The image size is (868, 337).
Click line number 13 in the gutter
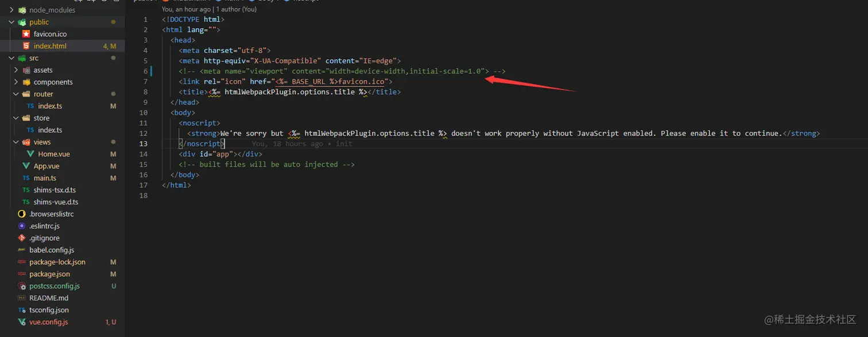144,144
